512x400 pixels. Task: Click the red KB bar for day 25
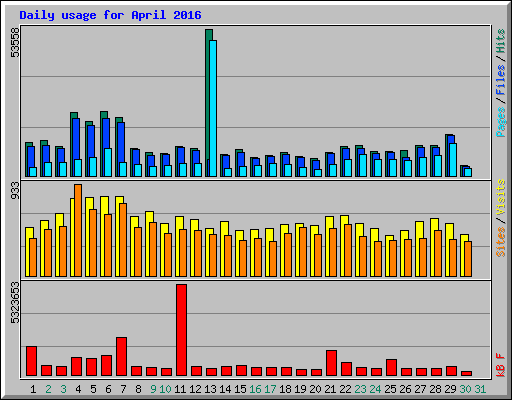click(x=391, y=368)
